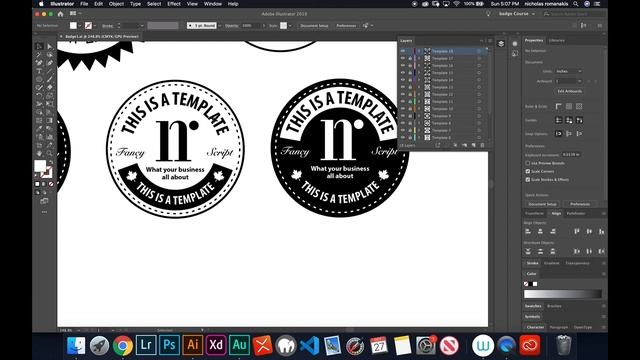
Task: Select the Hand tool
Action: (40, 153)
